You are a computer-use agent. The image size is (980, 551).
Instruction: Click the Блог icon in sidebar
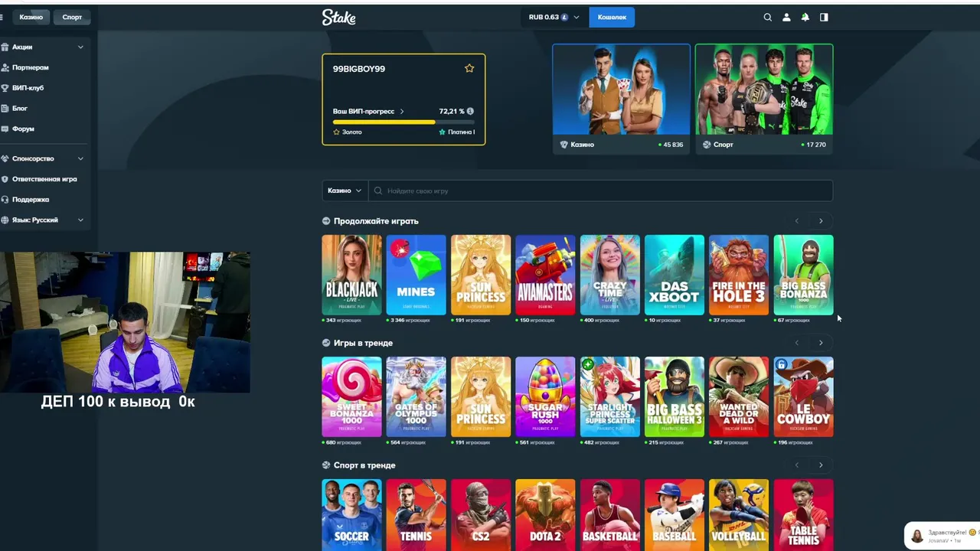pyautogui.click(x=5, y=109)
